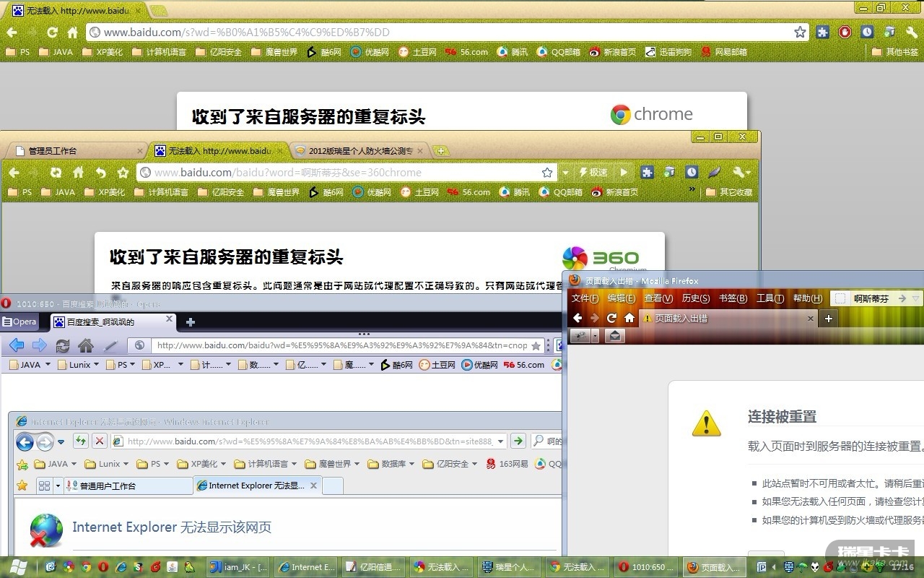The image size is (924, 578).
Task: Switch to 2012版瑞星个人防火墙 tab in 360 browser
Action: point(359,151)
